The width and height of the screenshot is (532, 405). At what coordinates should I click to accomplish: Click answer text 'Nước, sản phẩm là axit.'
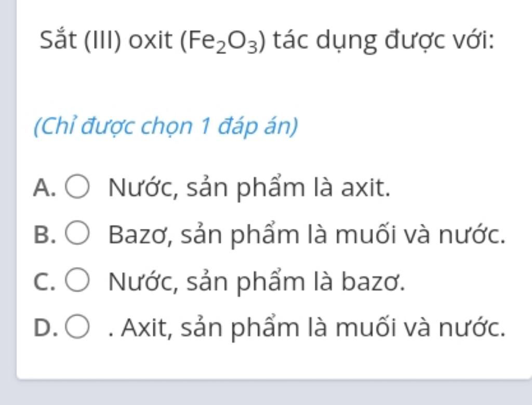249,187
